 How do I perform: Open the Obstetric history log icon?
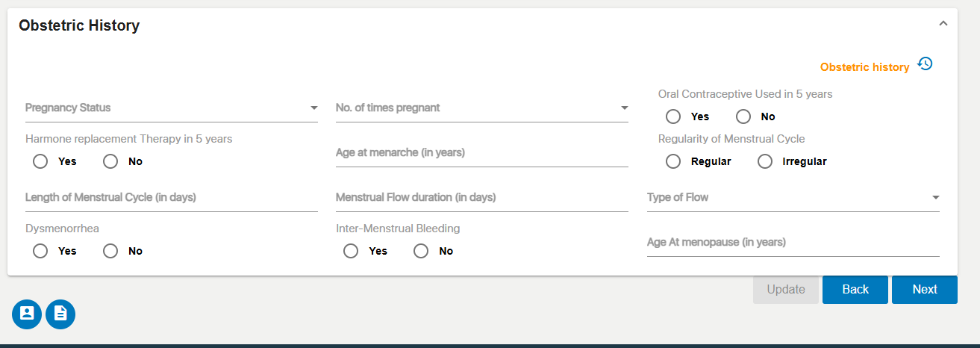click(925, 63)
